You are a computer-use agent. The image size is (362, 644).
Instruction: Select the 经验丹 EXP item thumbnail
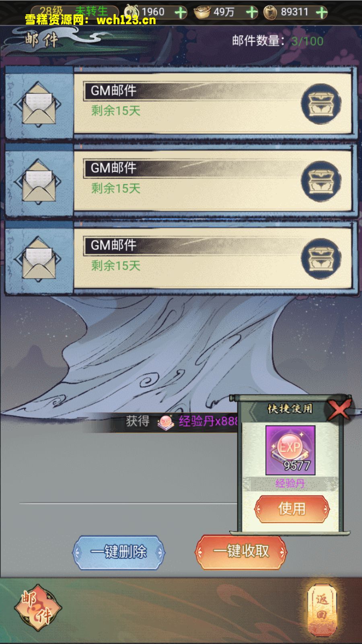pos(290,450)
